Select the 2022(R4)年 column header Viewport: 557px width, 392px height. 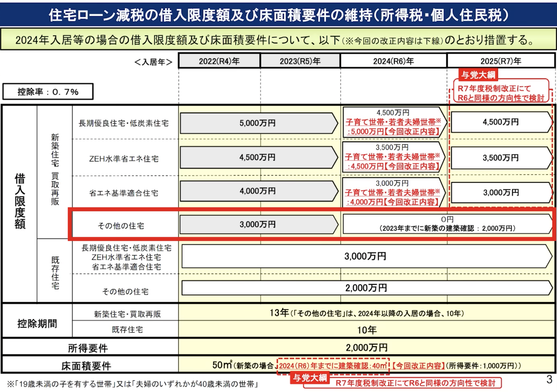pyautogui.click(x=219, y=61)
